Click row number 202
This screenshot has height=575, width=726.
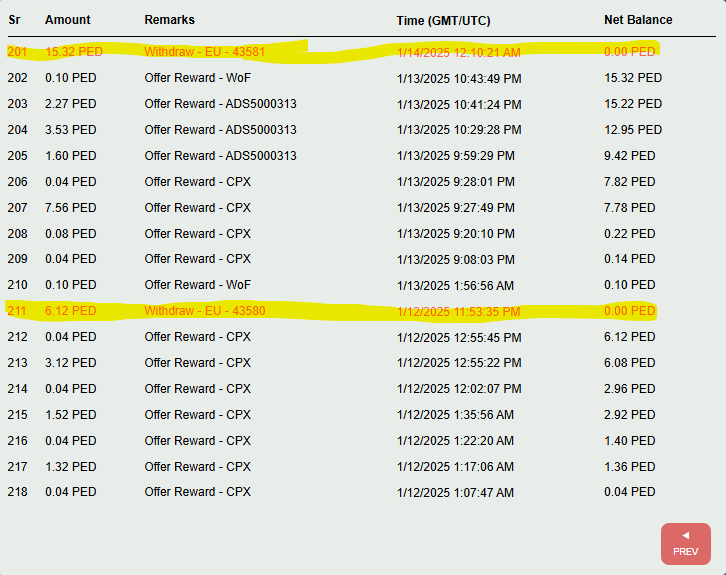[x=18, y=78]
